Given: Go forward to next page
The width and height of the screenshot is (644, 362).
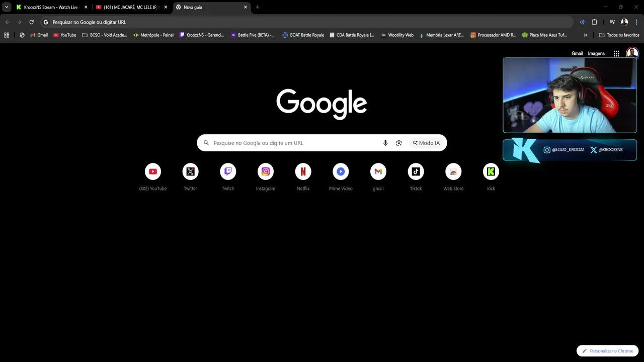Looking at the screenshot, I should point(20,22).
